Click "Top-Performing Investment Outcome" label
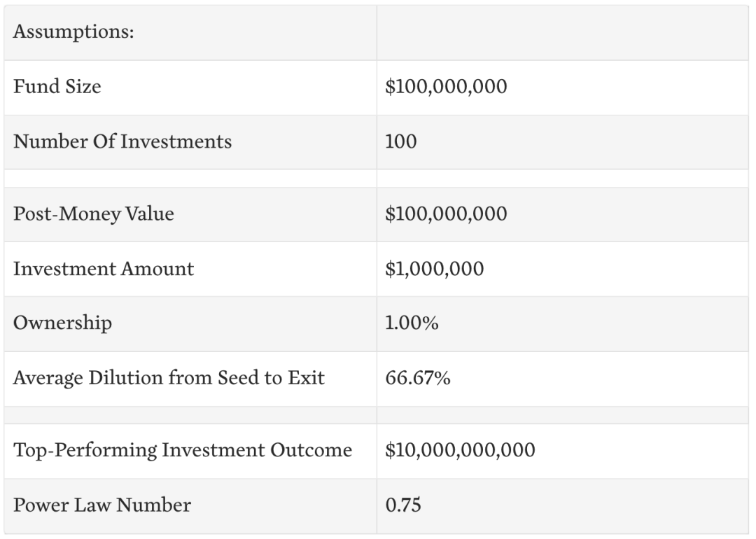 [183, 450]
